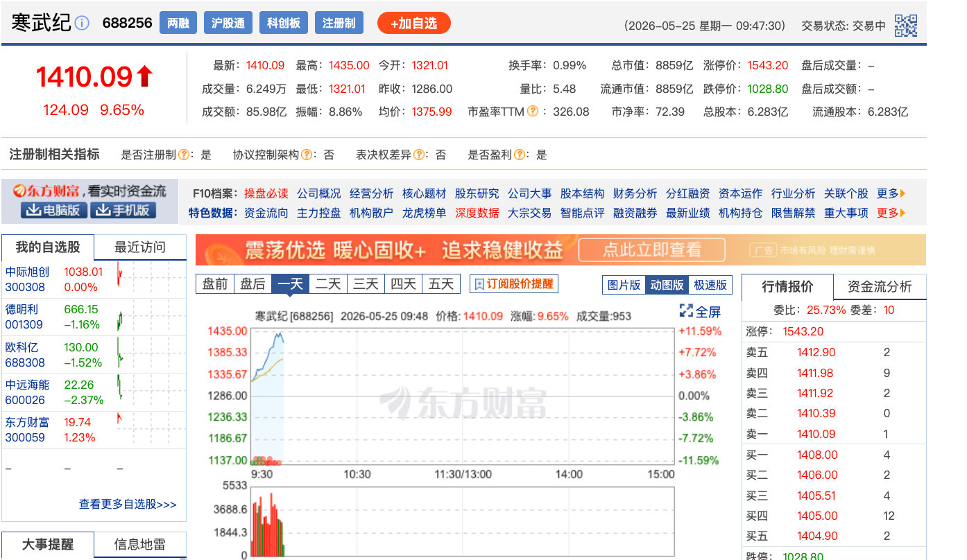Open the 行情报价 tab
967x560 pixels.
coord(787,287)
